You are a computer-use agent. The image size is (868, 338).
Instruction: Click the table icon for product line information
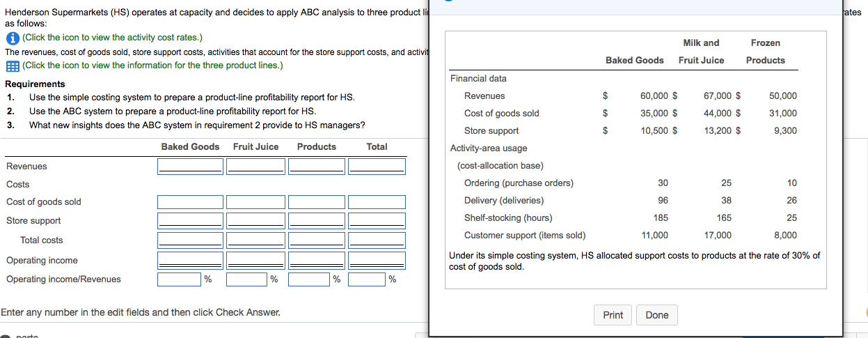coord(12,66)
